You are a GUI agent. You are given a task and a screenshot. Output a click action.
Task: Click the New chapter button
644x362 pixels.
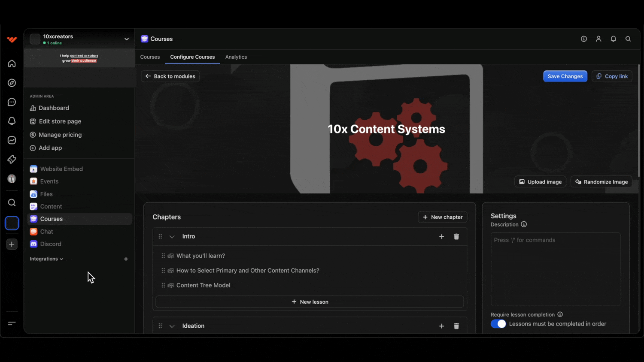[x=442, y=217]
